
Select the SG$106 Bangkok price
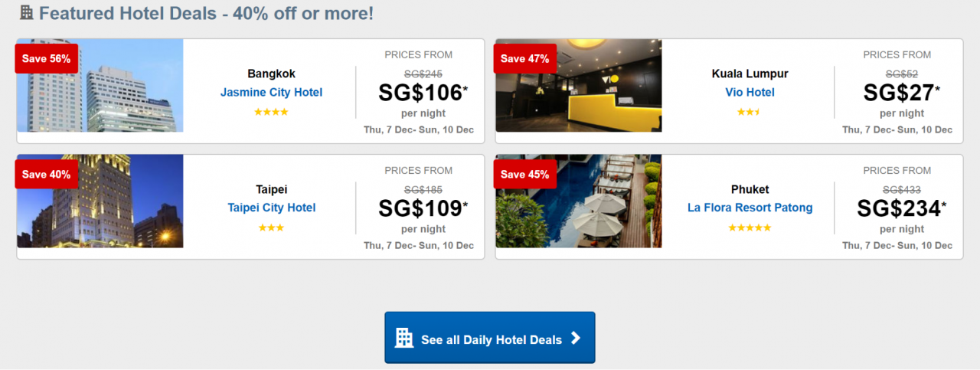[423, 93]
